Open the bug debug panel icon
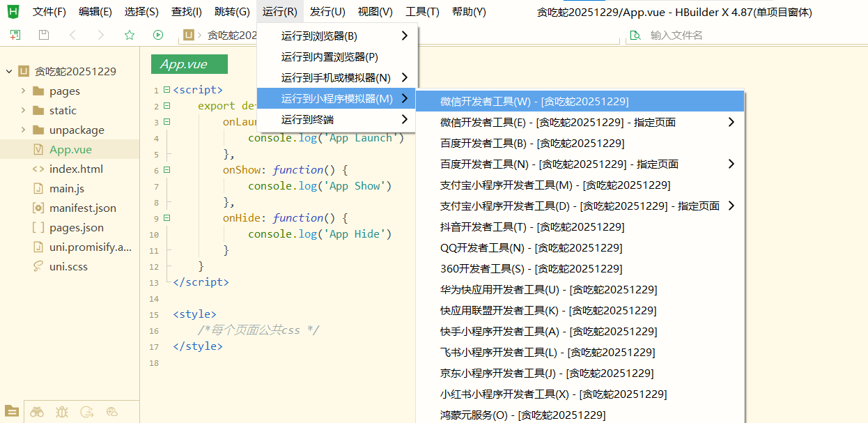This screenshot has height=423, width=868. 62,412
